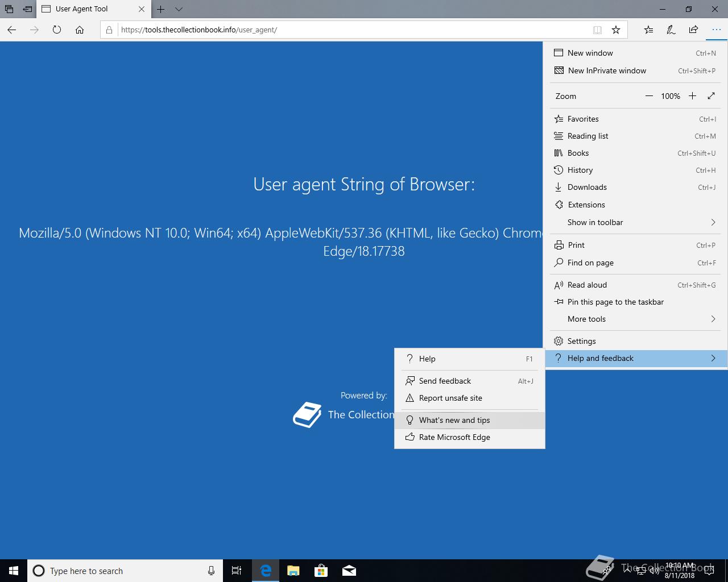Expand More tools submenu
728x582 pixels.
(x=635, y=319)
